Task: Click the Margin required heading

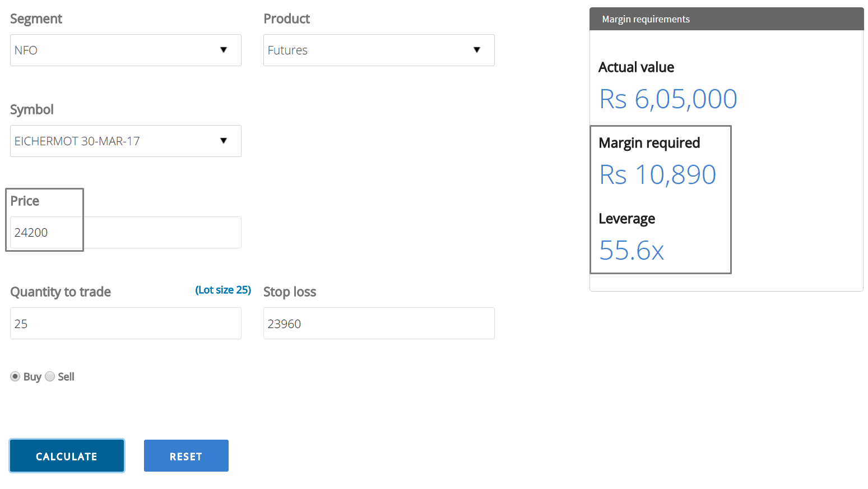Action: tap(649, 143)
